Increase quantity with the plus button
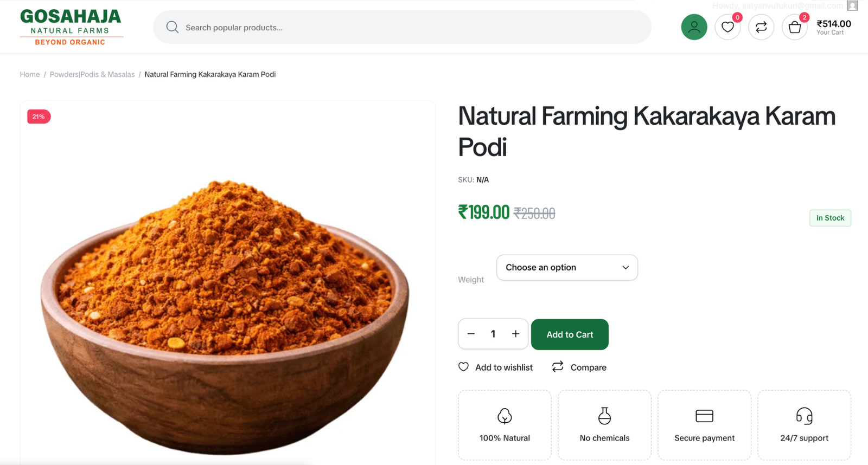 click(515, 334)
